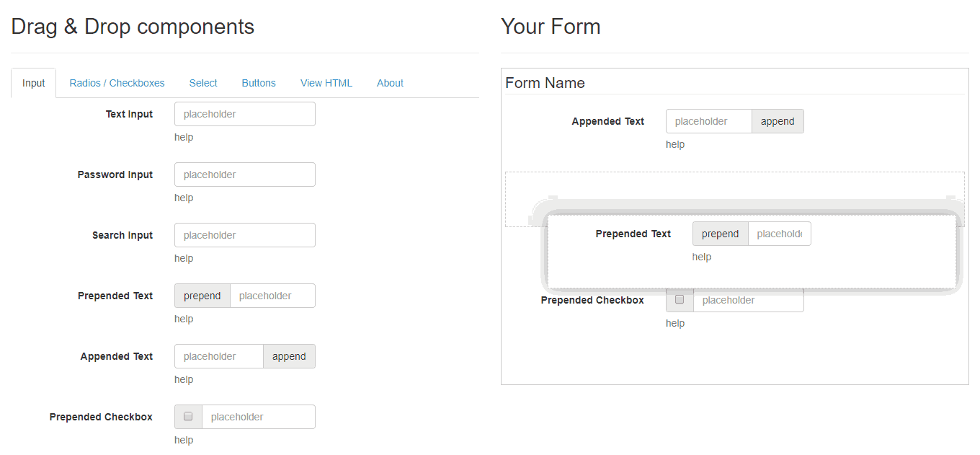
Task: Switch to the Input components tab
Action: (33, 83)
